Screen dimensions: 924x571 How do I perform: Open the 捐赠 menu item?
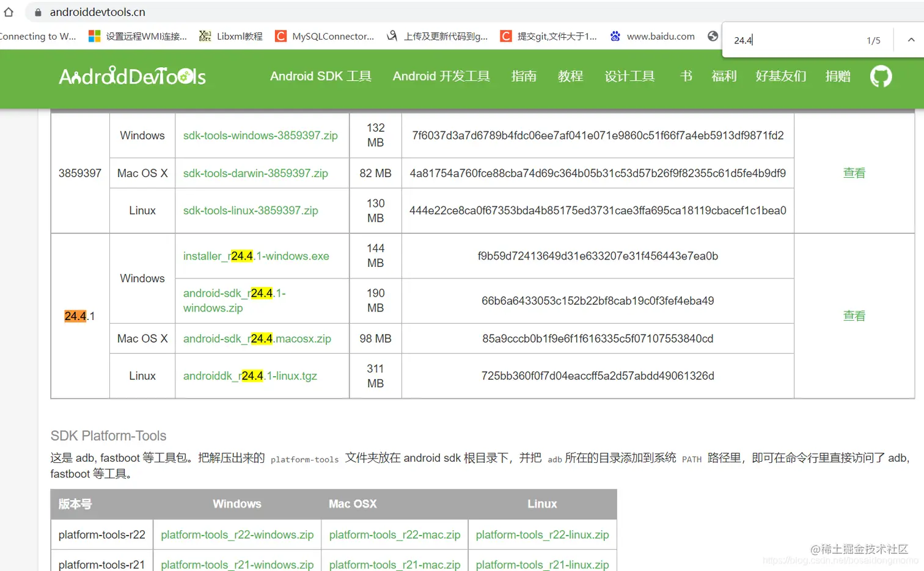838,76
